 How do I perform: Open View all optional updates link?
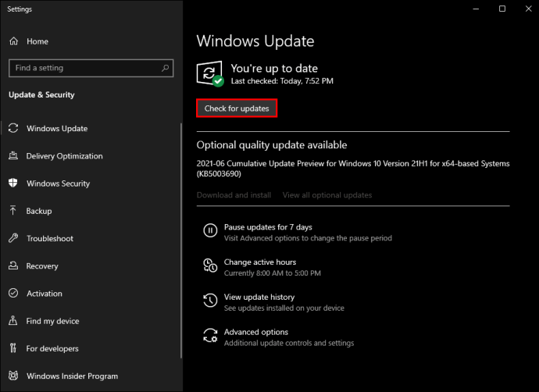[327, 195]
